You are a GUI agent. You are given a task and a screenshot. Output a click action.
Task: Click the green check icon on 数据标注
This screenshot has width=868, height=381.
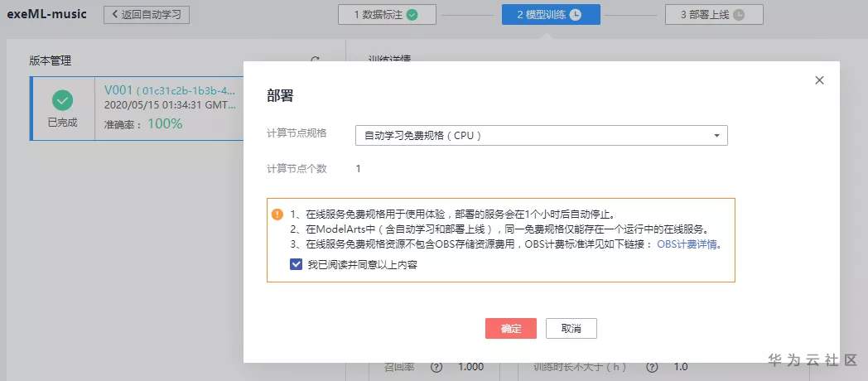[x=412, y=14]
